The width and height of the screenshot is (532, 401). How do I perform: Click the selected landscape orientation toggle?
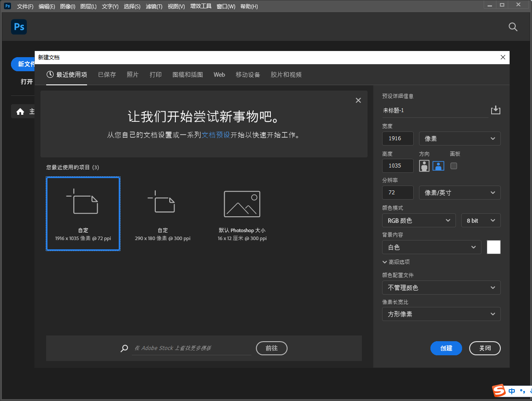(x=438, y=166)
